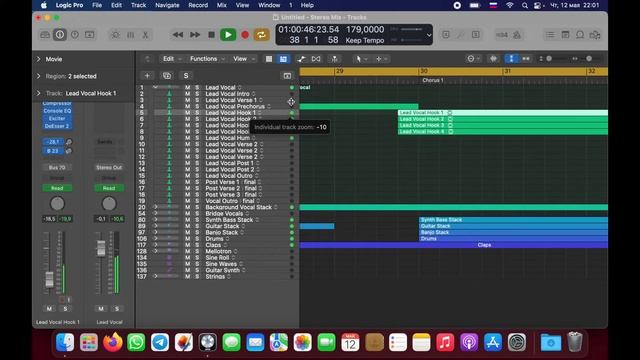Viewport: 640px width, 360px height.
Task: Open the Catch playhead button
Action: (x=334, y=59)
